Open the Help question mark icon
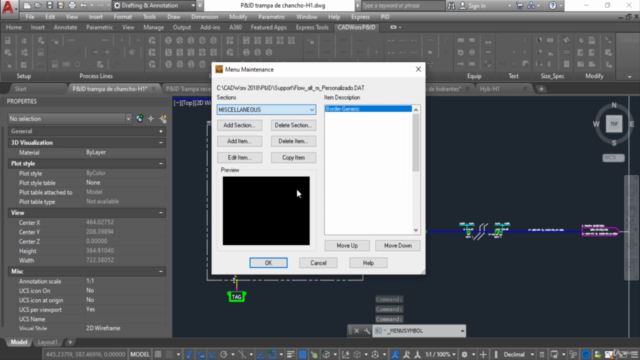The height and width of the screenshot is (360, 640). (x=553, y=6)
